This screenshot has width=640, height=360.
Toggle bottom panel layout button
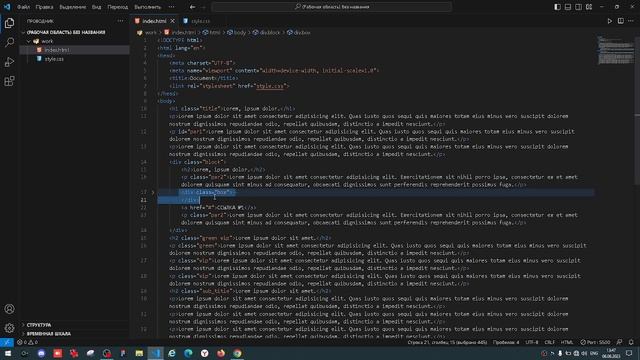coord(568,7)
